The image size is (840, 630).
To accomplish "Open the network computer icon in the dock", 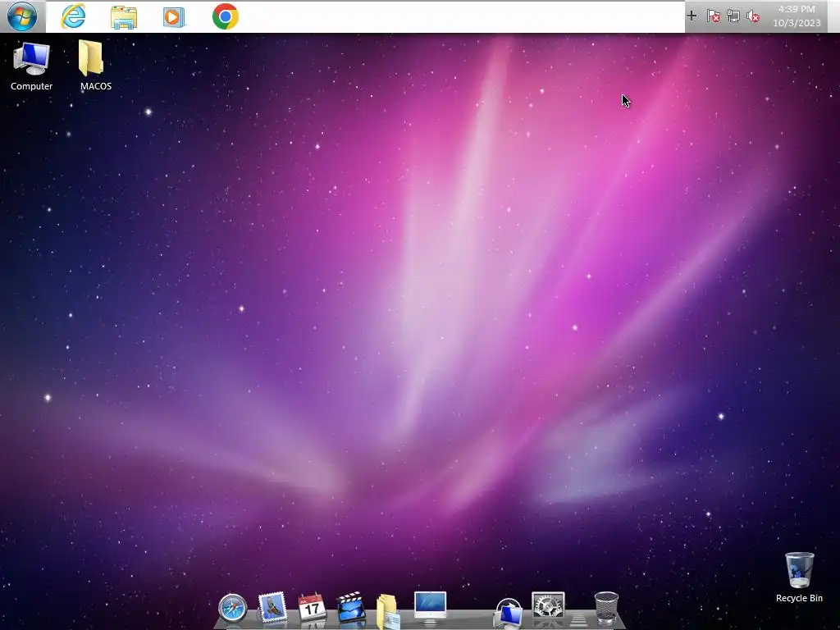I will click(x=508, y=612).
